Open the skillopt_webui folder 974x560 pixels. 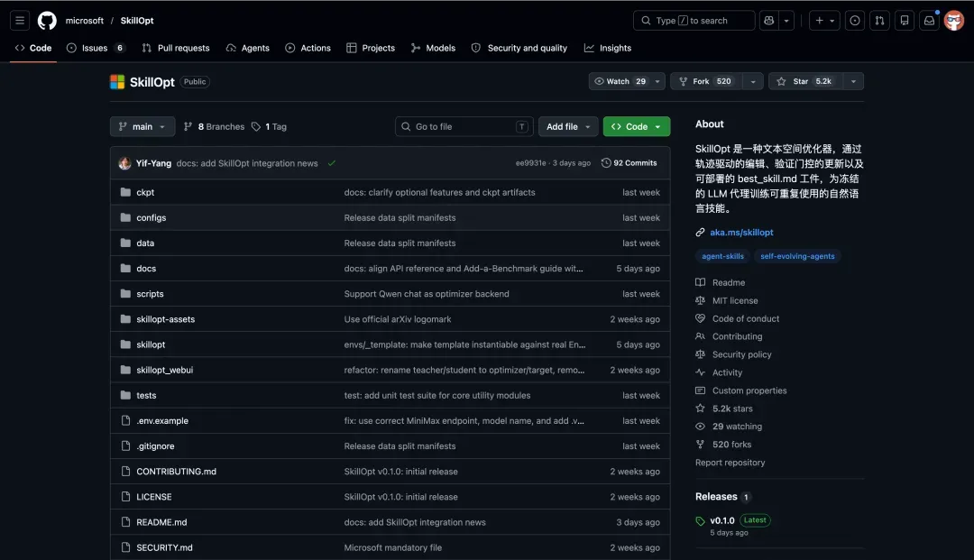pos(165,370)
